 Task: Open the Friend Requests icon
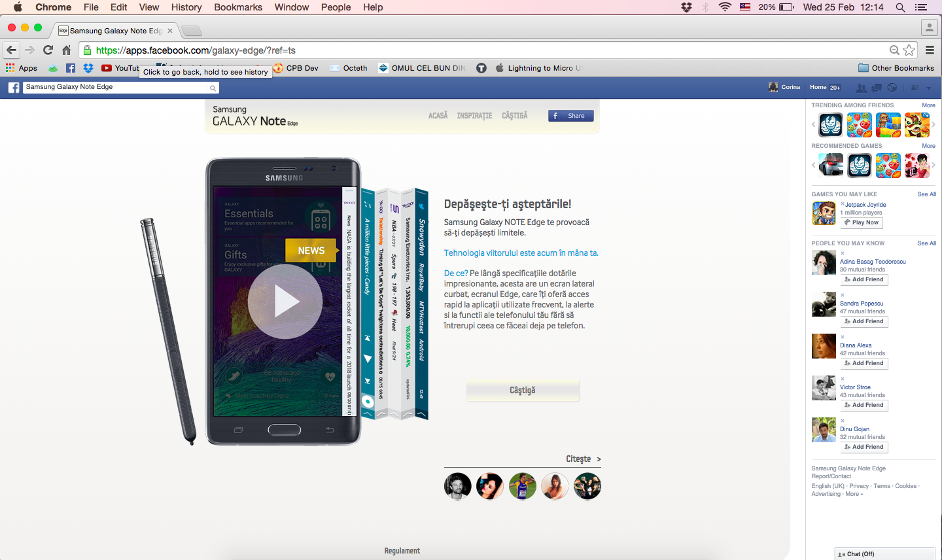[x=862, y=88]
